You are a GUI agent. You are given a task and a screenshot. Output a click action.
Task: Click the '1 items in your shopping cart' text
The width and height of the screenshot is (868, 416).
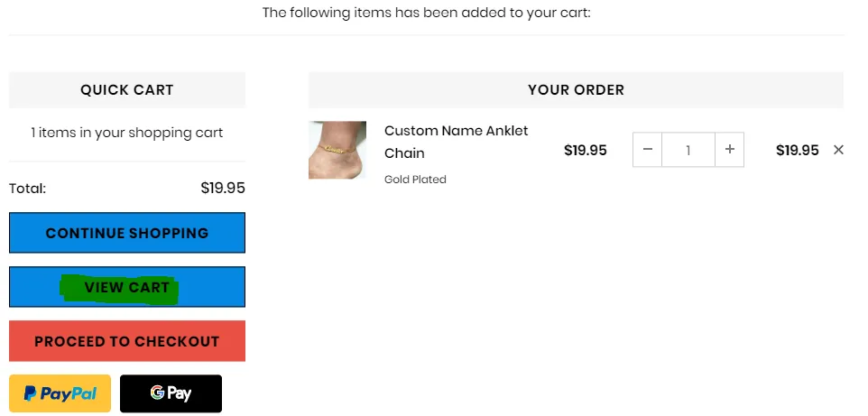pyautogui.click(x=126, y=133)
